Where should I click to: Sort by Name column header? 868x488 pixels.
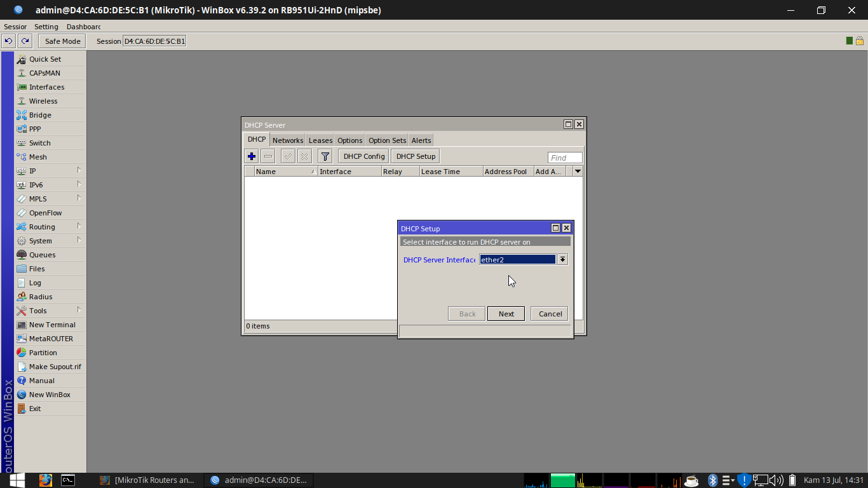pyautogui.click(x=285, y=172)
